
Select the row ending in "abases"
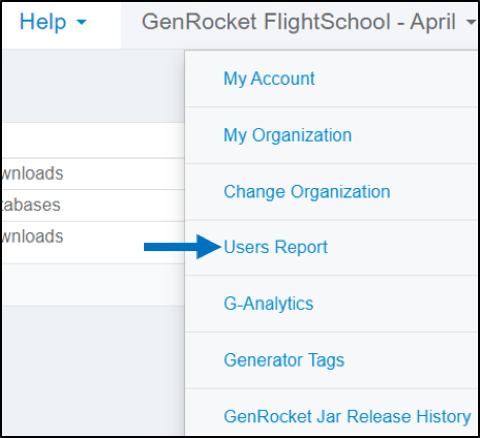(93, 205)
